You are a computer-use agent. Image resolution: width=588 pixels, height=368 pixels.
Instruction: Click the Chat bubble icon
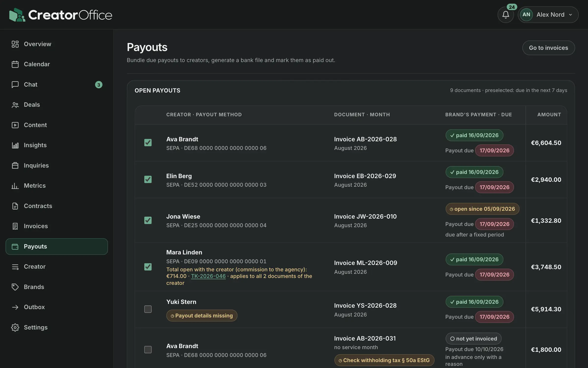15,85
